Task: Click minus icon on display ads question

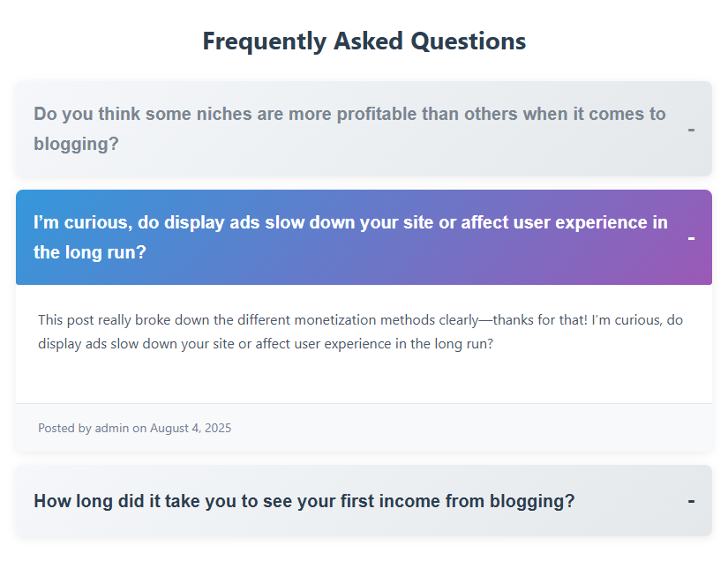Action: point(691,238)
